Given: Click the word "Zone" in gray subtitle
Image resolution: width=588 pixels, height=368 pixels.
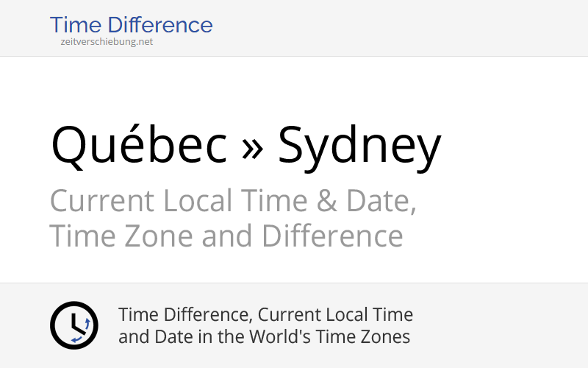Looking at the screenshot, I should 158,236.
